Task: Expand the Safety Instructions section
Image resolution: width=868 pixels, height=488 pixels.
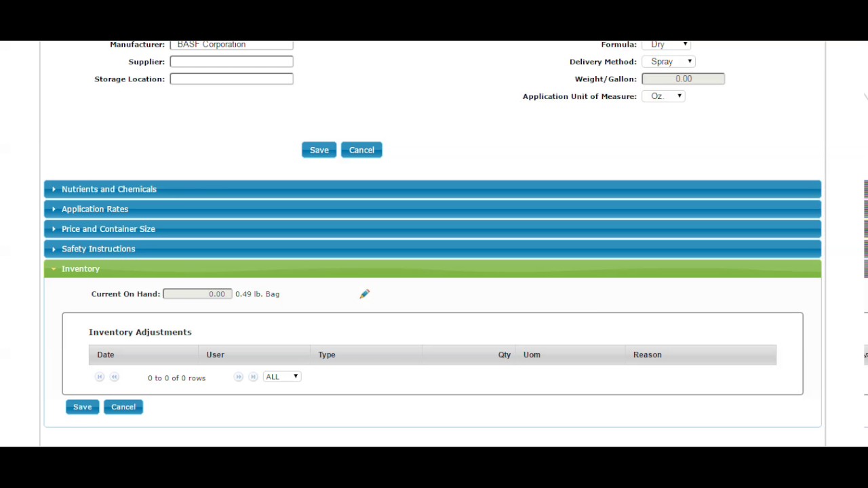Action: 433,249
